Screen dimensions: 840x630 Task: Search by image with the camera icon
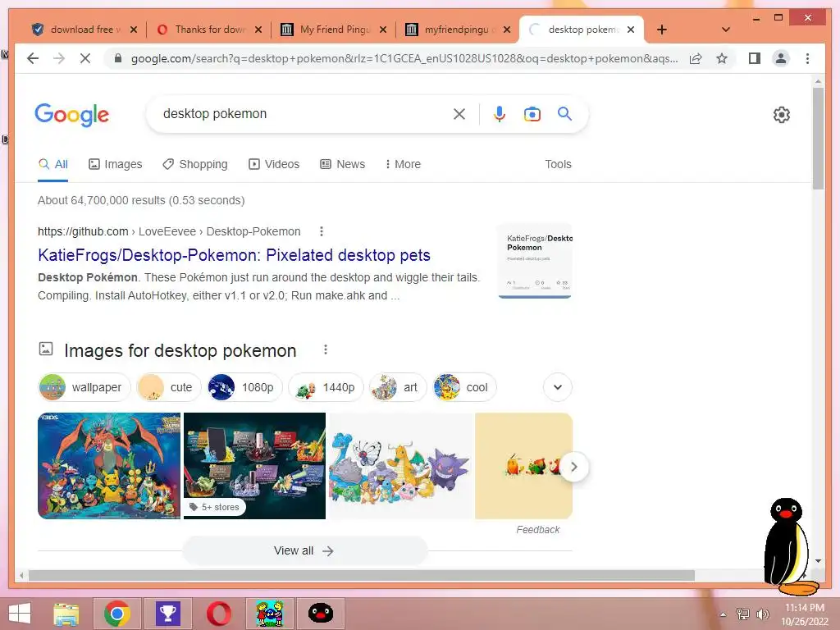[532, 114]
